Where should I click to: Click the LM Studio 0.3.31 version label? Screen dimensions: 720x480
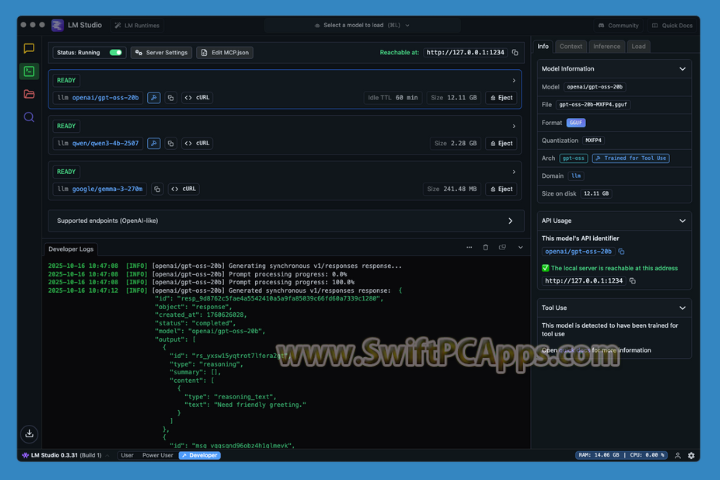(65, 455)
